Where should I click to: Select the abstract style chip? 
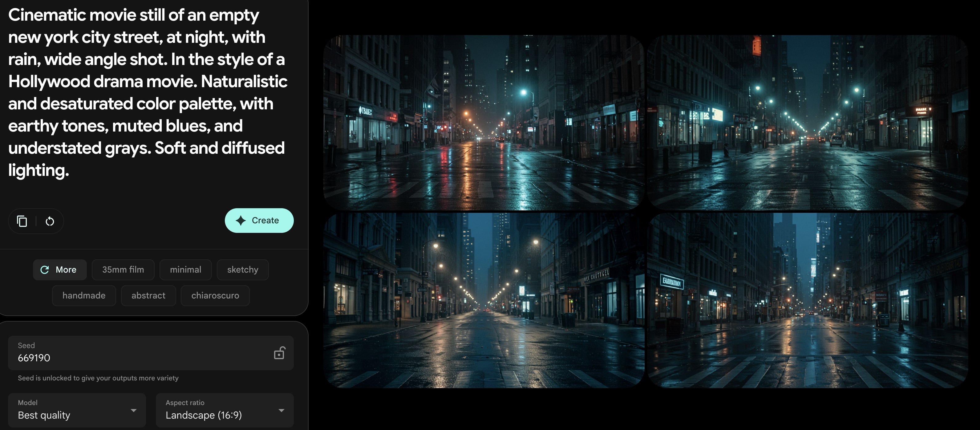tap(148, 295)
